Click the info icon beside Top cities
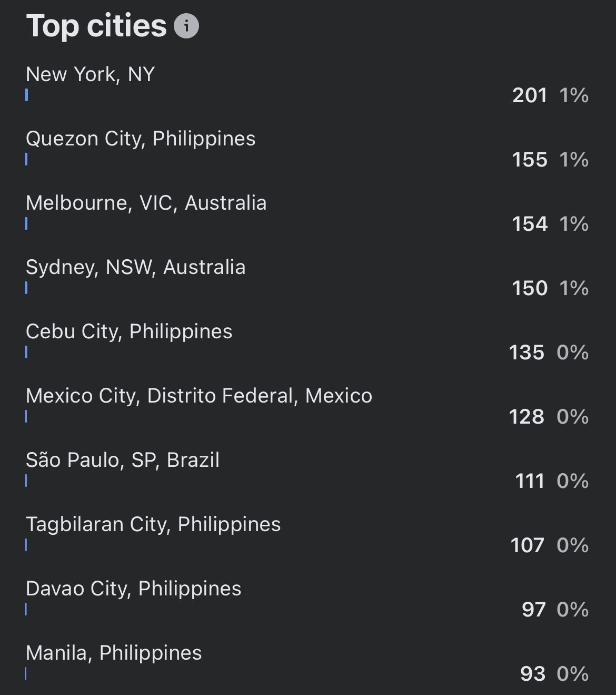This screenshot has height=695, width=616. [186, 26]
